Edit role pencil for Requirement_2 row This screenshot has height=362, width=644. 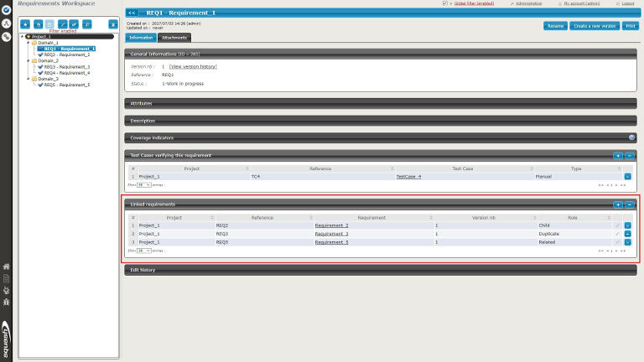pos(617,225)
